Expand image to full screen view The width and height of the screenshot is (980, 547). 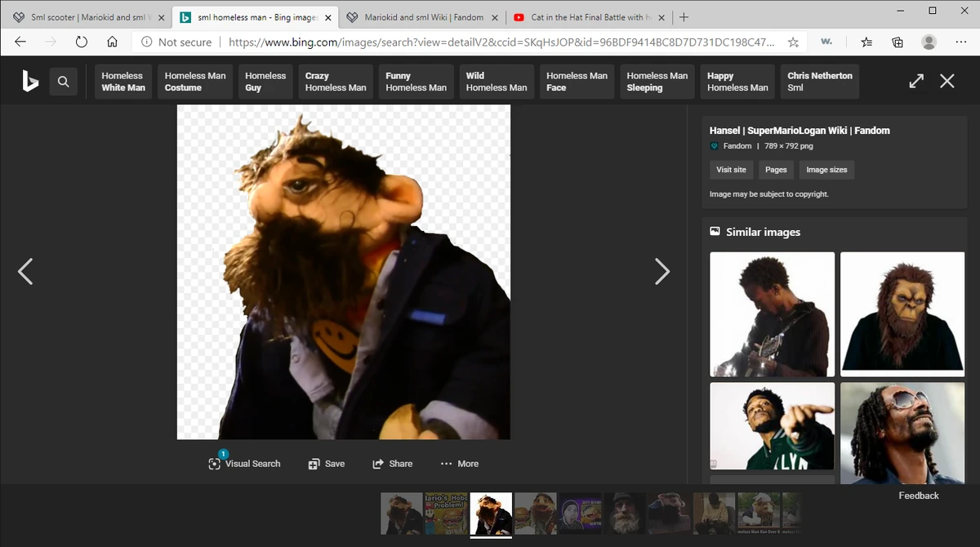tap(916, 81)
